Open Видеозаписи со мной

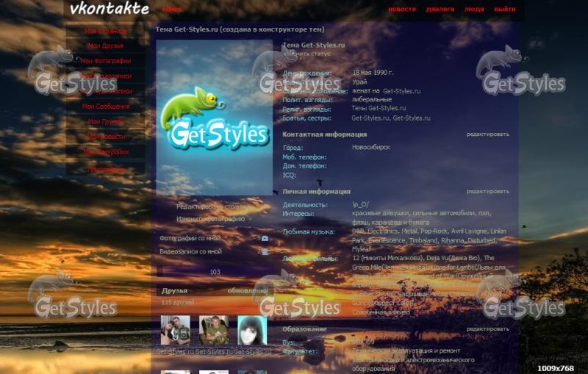(190, 252)
